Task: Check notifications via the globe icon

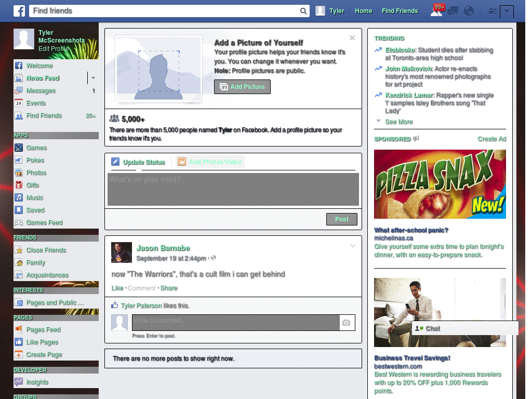Action: [469, 10]
